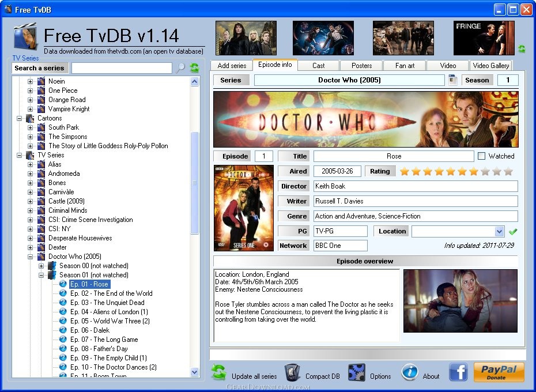Toggle the Watched checkbox
The width and height of the screenshot is (536, 392).
[481, 156]
